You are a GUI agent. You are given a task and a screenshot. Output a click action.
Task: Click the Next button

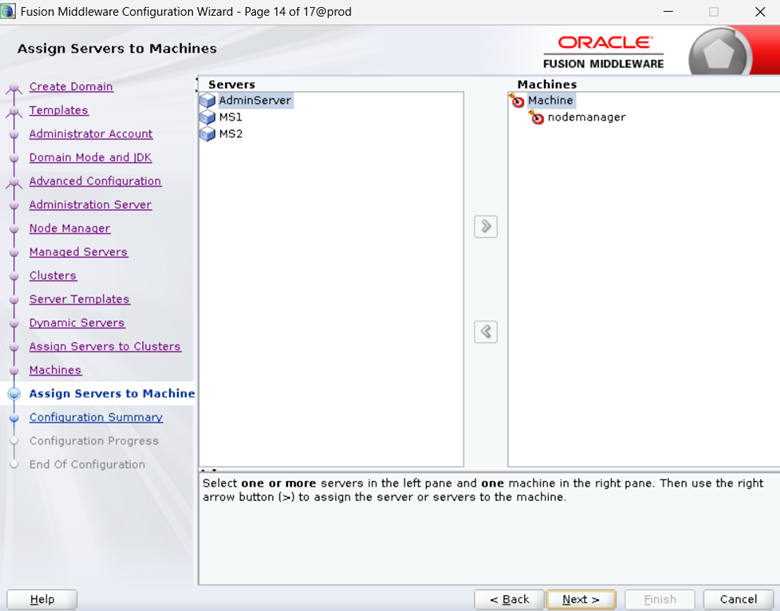tap(581, 600)
